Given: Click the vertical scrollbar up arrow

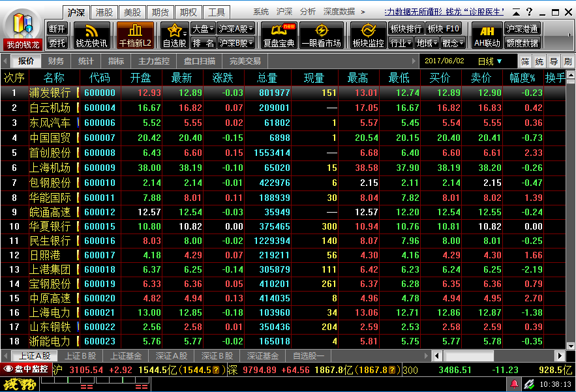Looking at the screenshot, I should (x=571, y=75).
